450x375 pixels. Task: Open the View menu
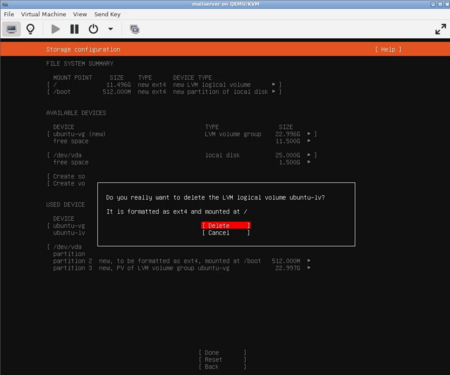point(80,14)
